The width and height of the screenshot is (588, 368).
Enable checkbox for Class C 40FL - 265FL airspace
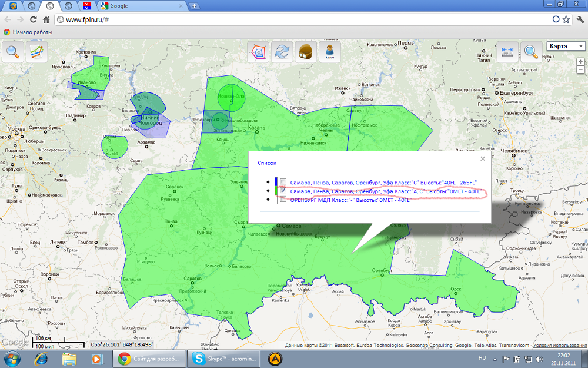tap(283, 182)
